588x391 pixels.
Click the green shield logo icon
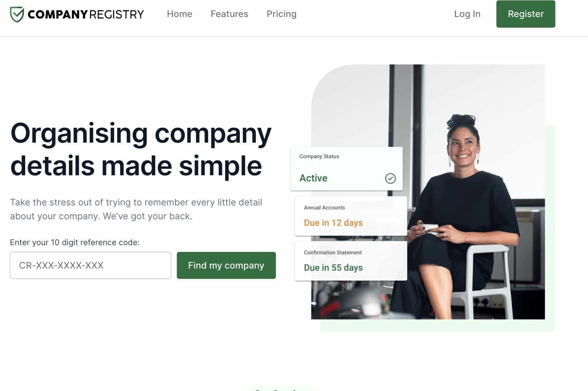pyautogui.click(x=17, y=14)
